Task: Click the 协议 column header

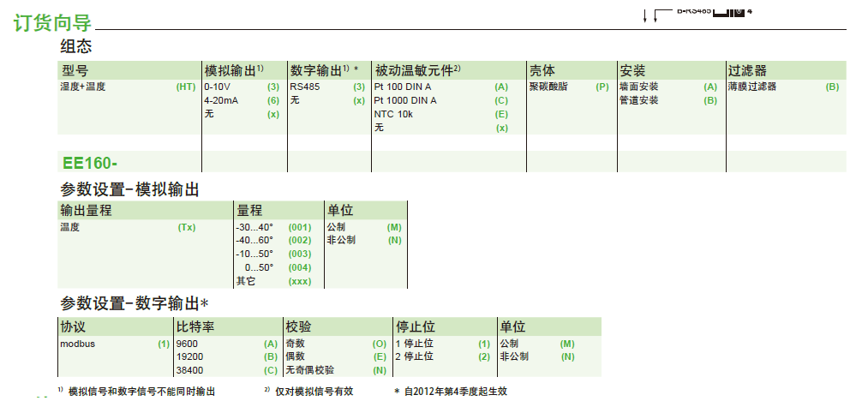Action: click(x=73, y=326)
